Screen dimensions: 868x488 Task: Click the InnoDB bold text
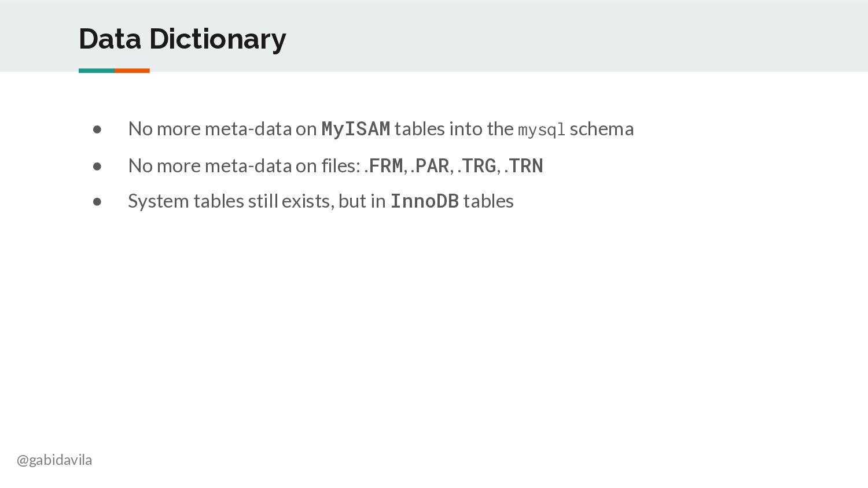point(425,201)
